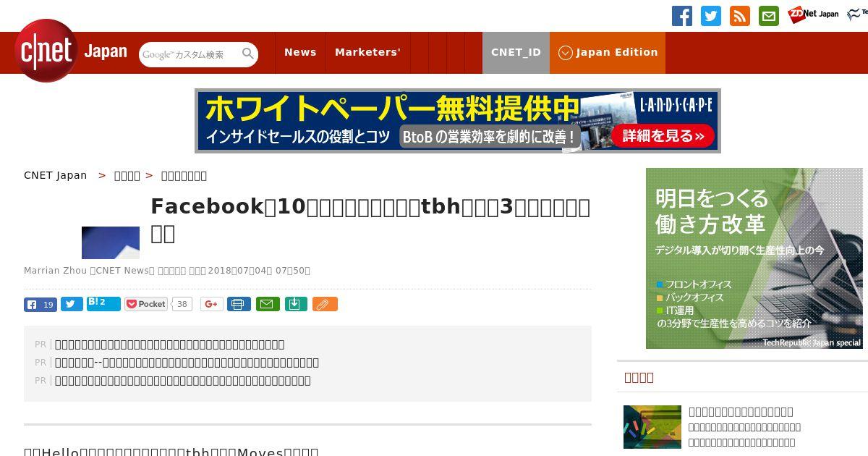Image resolution: width=868 pixels, height=456 pixels.
Task: Click the Pocket count bubble showing 38
Action: tap(182, 304)
